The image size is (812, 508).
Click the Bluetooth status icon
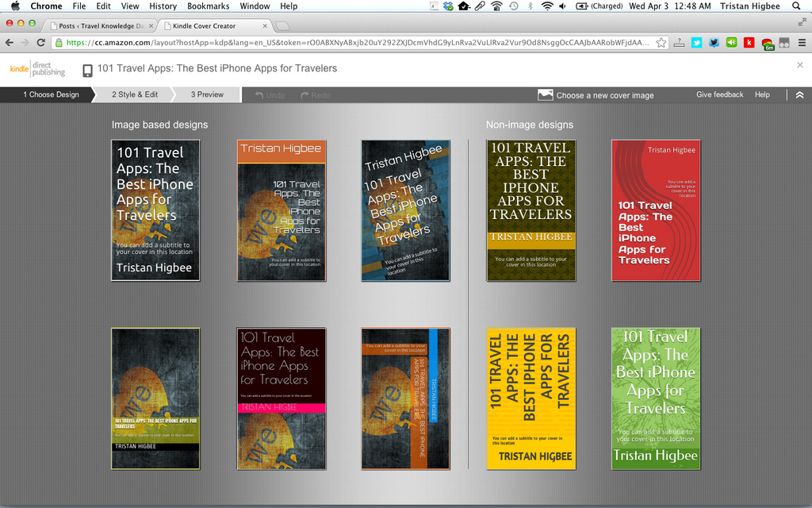(530, 6)
